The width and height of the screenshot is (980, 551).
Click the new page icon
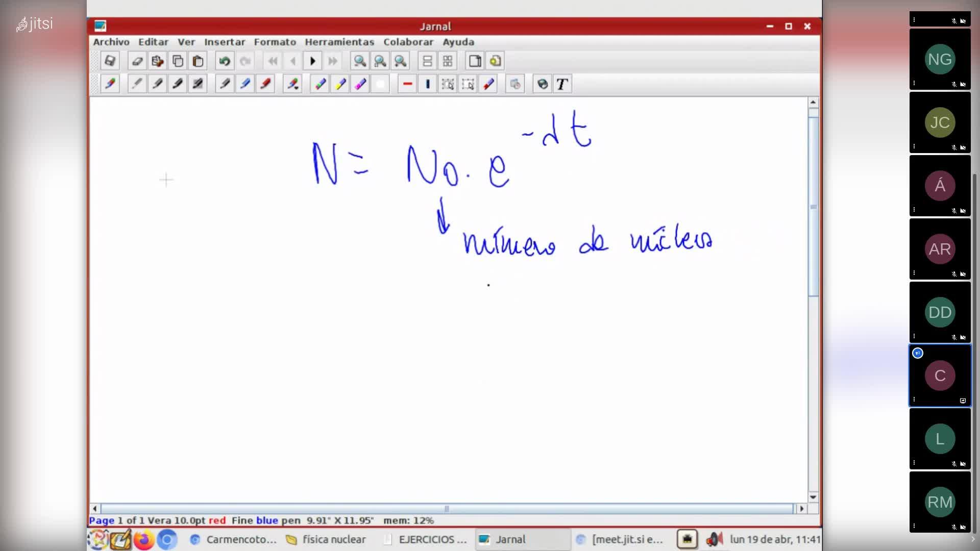[475, 61]
